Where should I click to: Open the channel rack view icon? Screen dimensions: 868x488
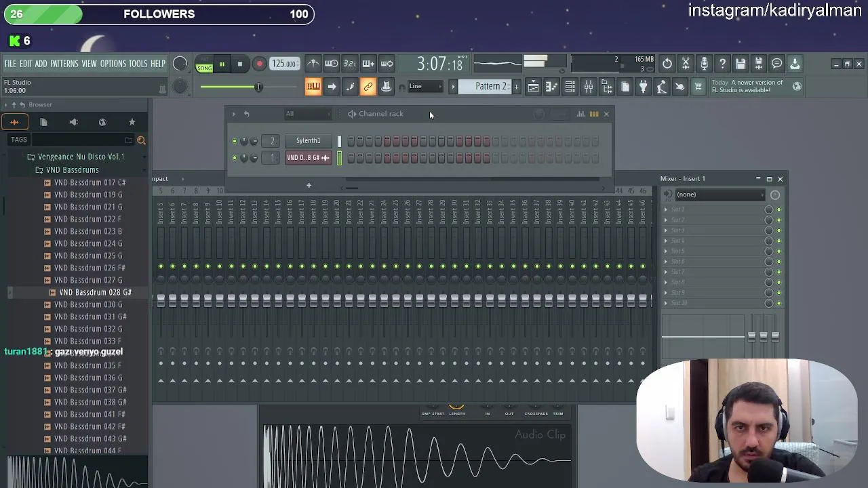click(x=570, y=87)
